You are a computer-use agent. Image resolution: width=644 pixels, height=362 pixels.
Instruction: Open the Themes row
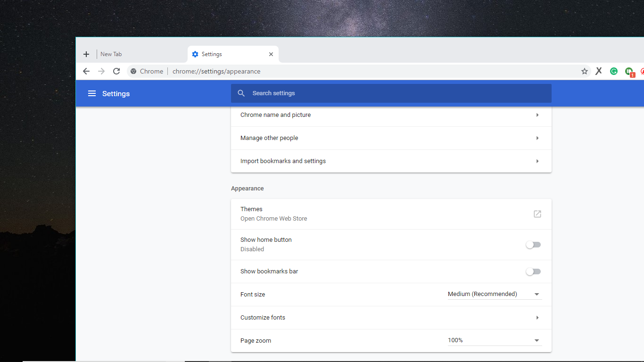click(x=391, y=214)
